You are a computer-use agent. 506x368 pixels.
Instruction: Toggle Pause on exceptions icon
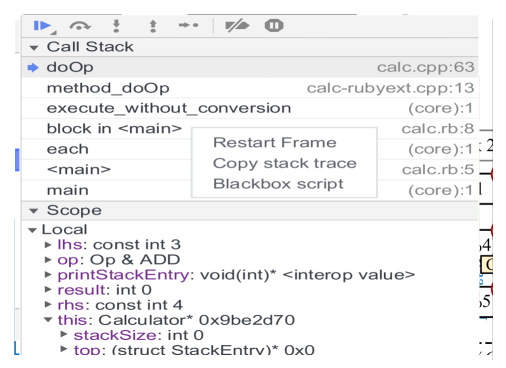pyautogui.click(x=274, y=26)
